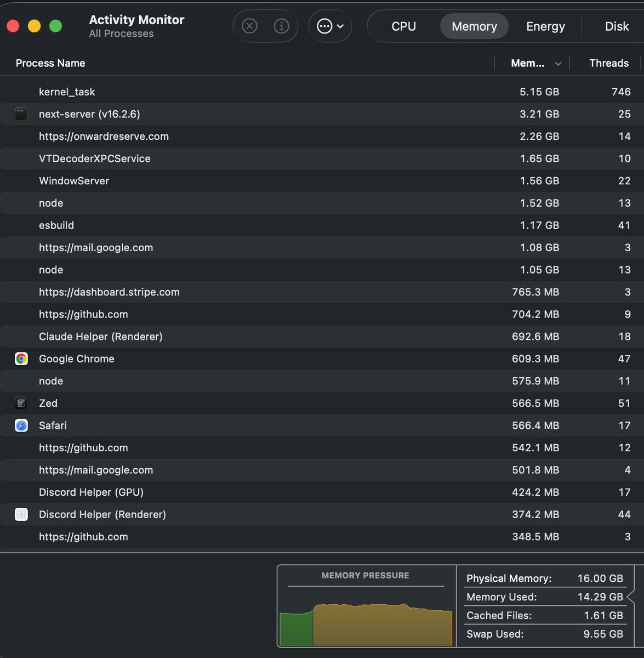Minimize the window with the yellow button
This screenshot has height=658, width=644.
click(x=34, y=26)
